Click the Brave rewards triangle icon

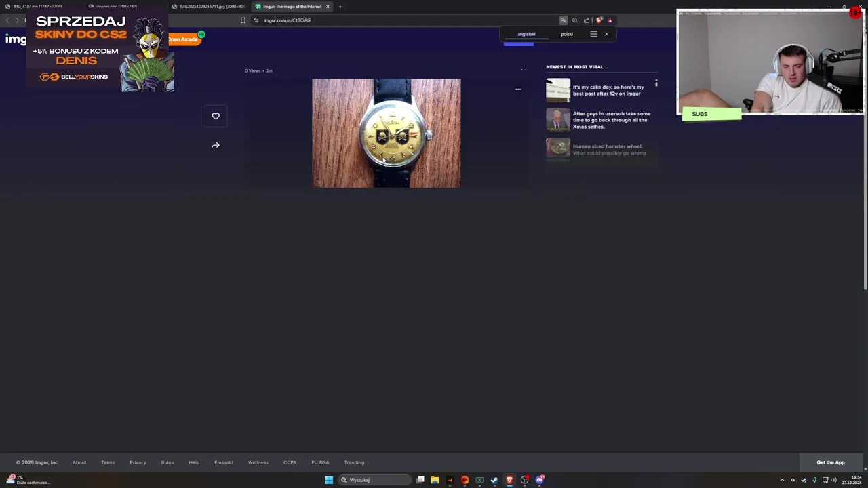(610, 20)
